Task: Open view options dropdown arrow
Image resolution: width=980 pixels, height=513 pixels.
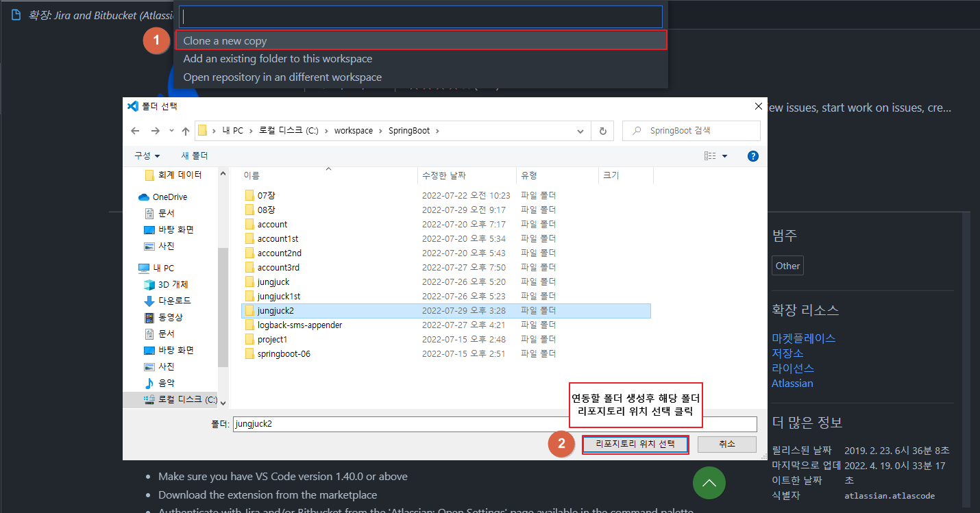Action: pyautogui.click(x=725, y=156)
